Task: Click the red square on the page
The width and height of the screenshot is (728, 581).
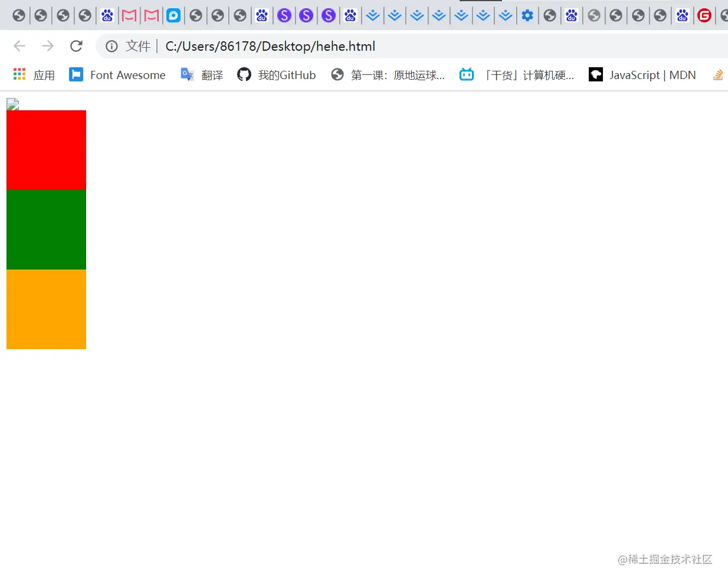Action: coord(46,150)
